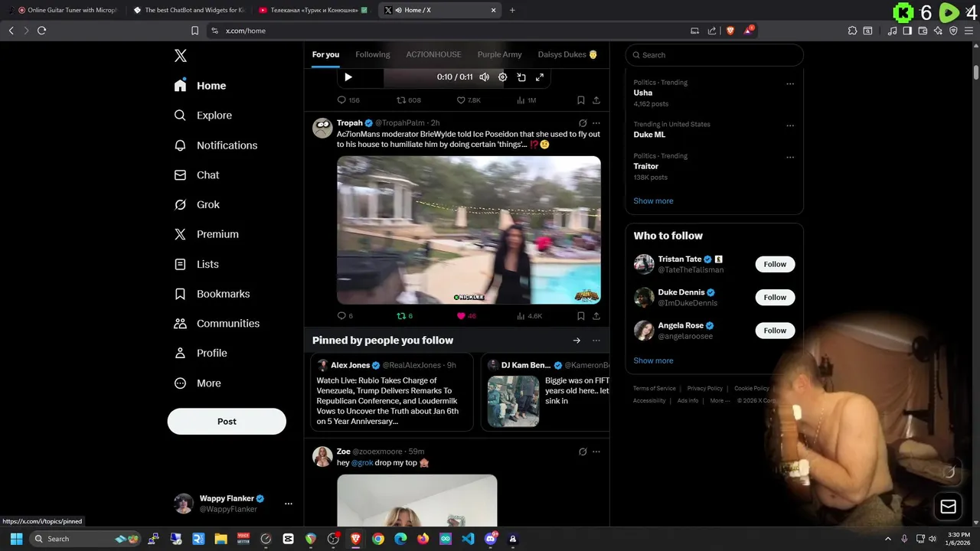Screen dimensions: 980x551
Task: Show more Who to follow suggestions
Action: click(x=653, y=361)
